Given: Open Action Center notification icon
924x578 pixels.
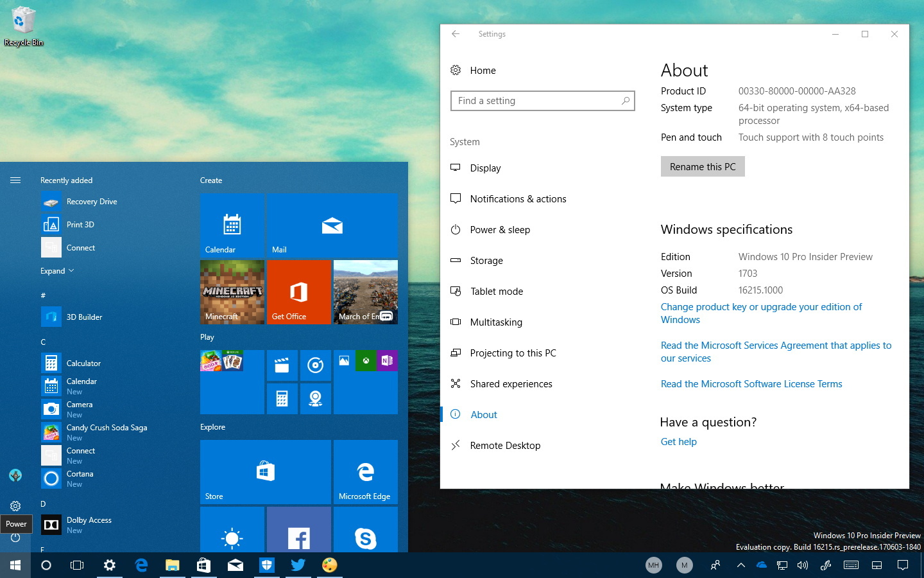Looking at the screenshot, I should [903, 565].
